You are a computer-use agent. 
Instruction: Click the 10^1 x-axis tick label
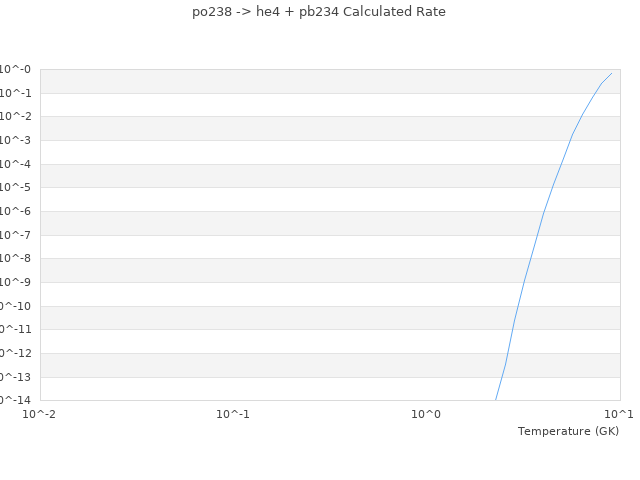point(618,414)
